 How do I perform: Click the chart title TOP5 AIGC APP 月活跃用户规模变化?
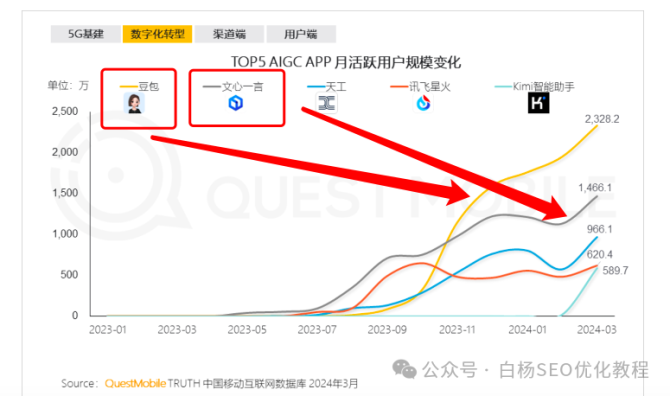[346, 62]
